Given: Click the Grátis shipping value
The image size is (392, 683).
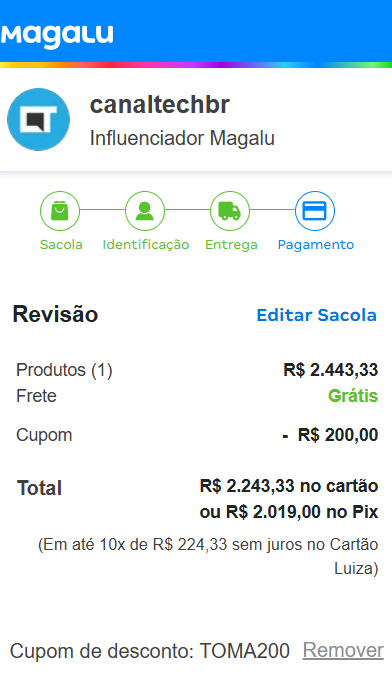Looking at the screenshot, I should click(353, 396).
